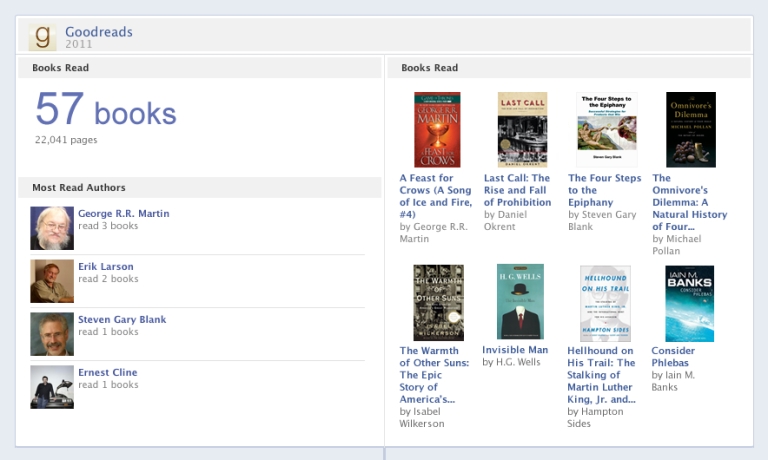Open The Warmth of Other Suns link

[434, 375]
